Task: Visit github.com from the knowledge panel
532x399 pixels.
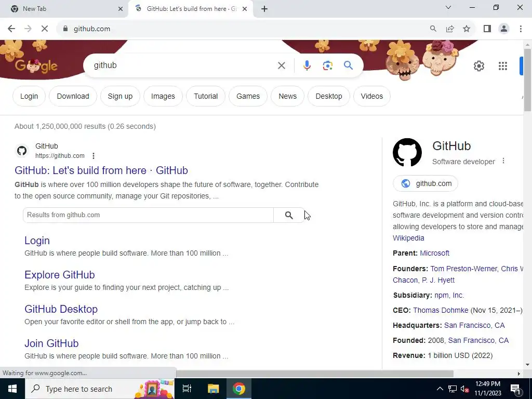Action: [425, 183]
